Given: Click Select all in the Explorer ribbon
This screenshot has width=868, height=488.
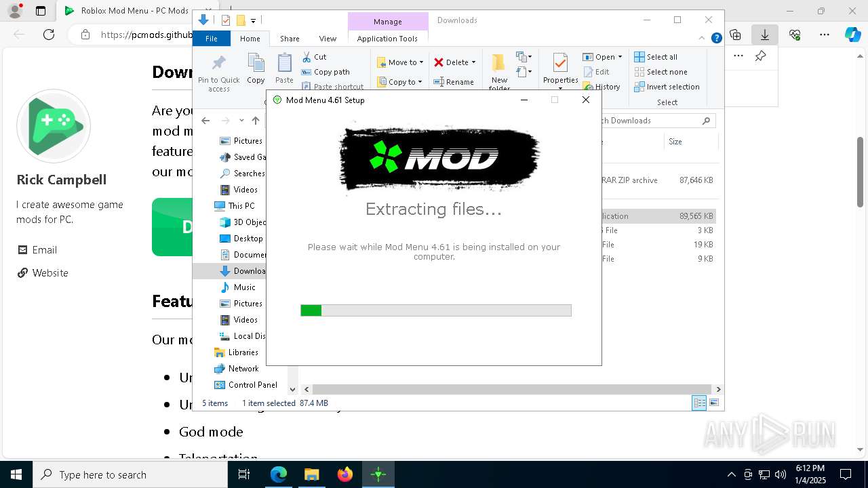Looking at the screenshot, I should 656,57.
